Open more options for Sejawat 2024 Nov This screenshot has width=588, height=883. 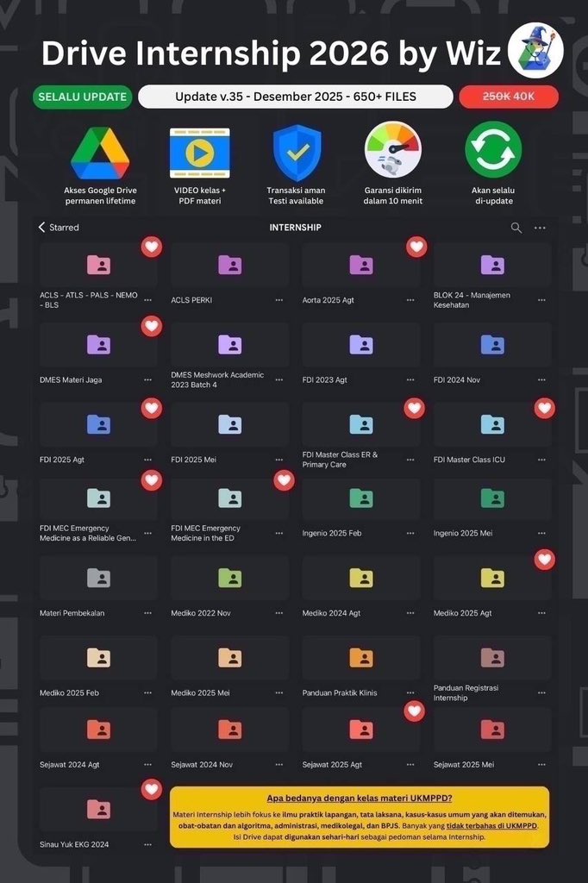(x=278, y=765)
